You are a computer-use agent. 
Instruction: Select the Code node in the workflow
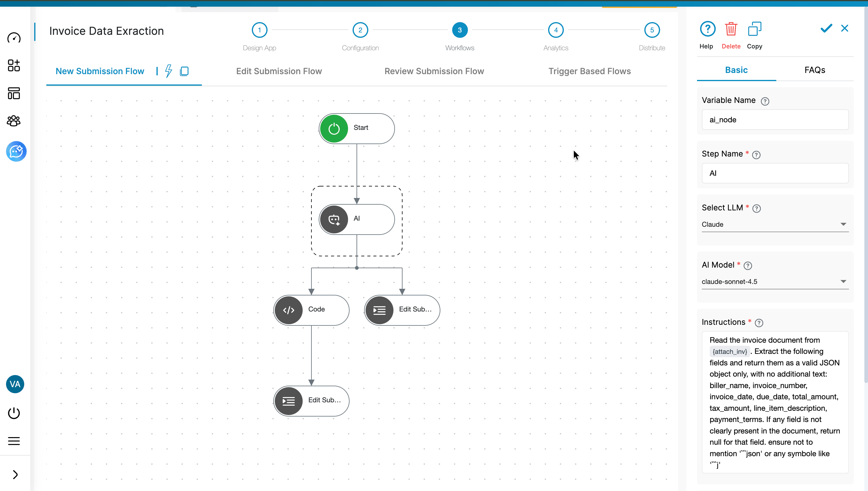(311, 310)
